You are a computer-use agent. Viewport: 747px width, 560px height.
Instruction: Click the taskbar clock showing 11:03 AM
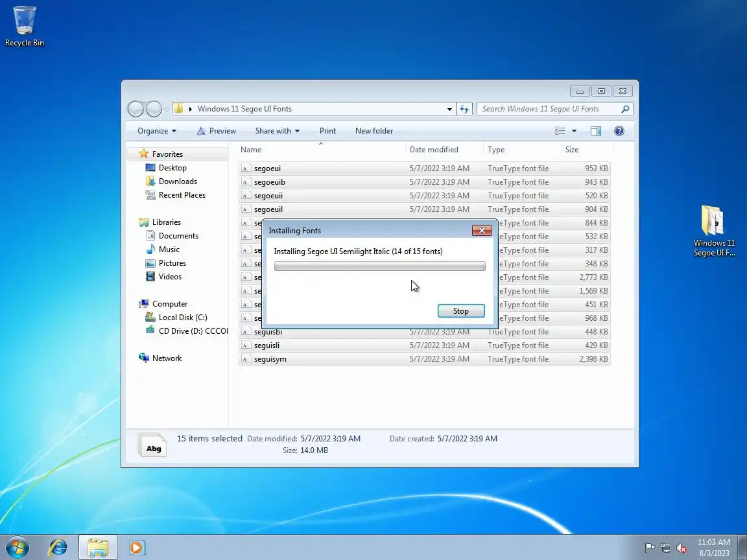[714, 548]
